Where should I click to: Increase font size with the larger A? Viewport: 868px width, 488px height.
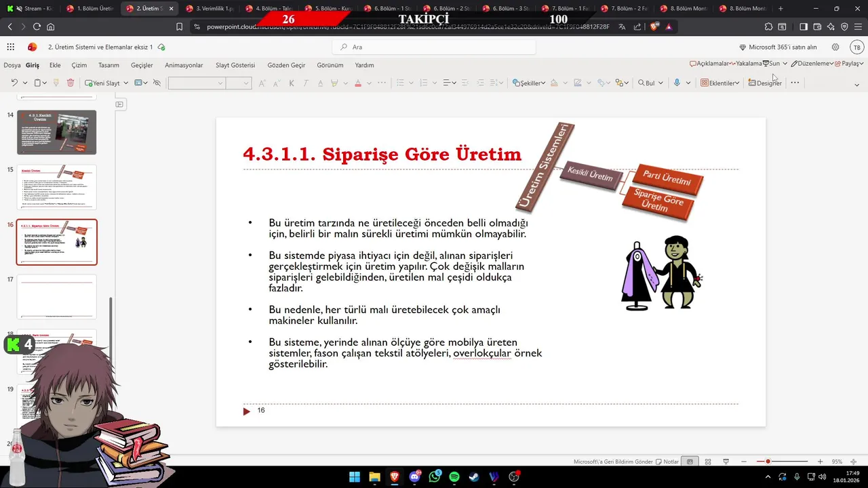coord(262,83)
